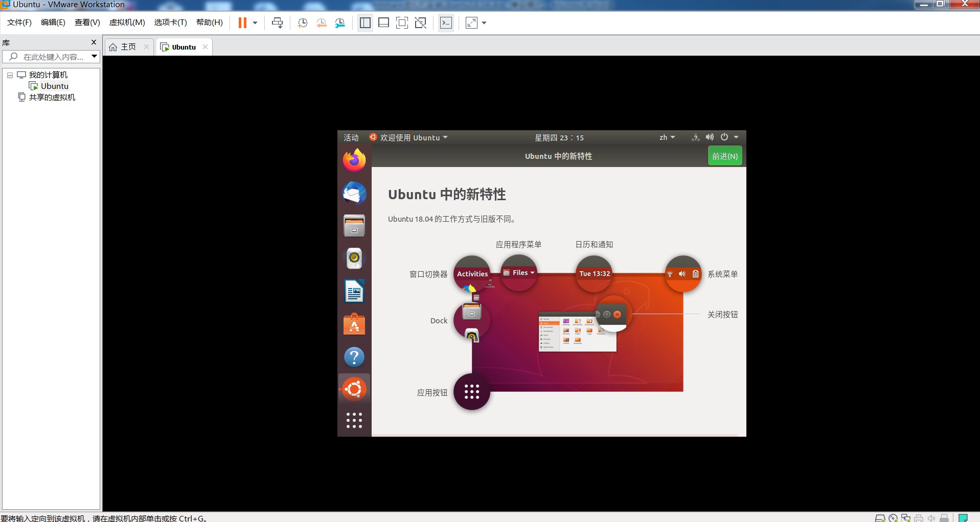Screen dimensions: 980x522
Task: Open the 帮助(H) menu
Action: click(210, 22)
